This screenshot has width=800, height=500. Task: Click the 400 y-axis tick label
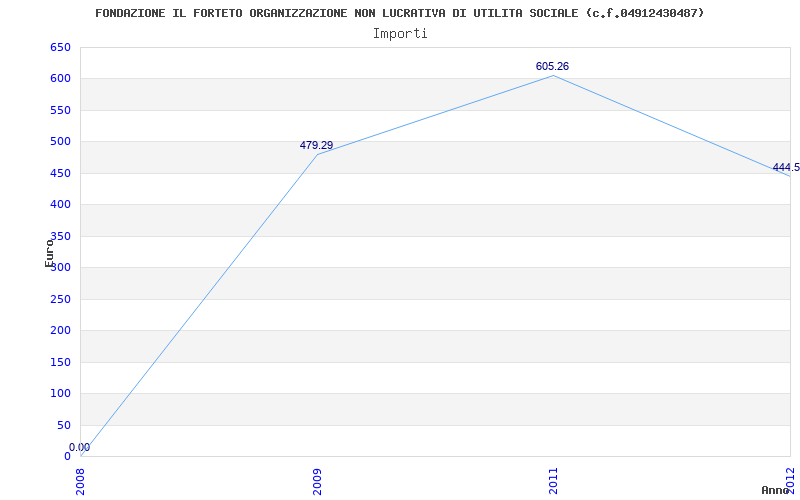(60, 205)
